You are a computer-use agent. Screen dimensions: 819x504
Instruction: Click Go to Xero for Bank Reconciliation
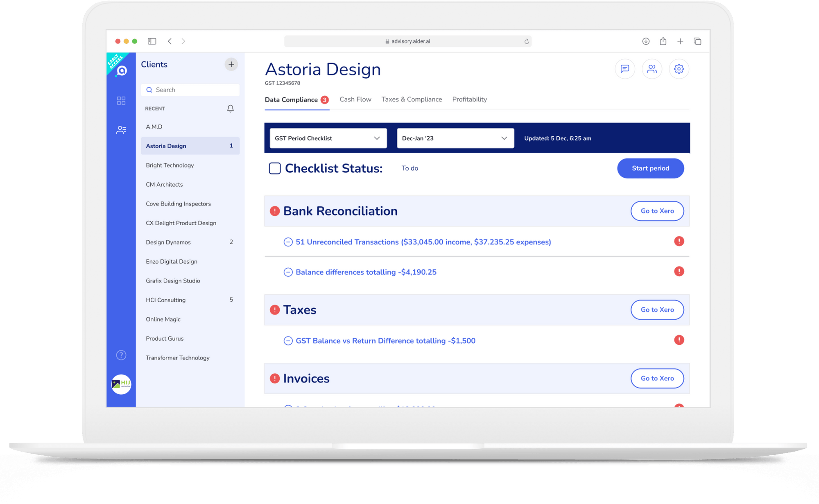tap(657, 211)
